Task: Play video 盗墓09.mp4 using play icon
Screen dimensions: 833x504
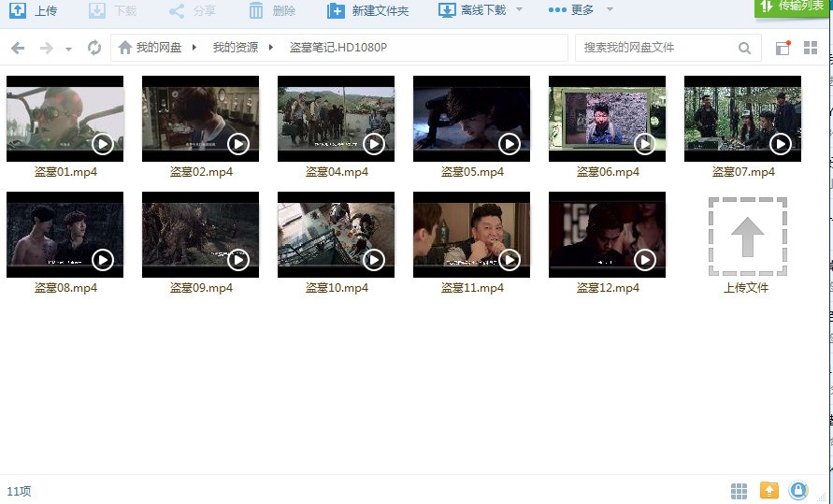Action: 238,260
